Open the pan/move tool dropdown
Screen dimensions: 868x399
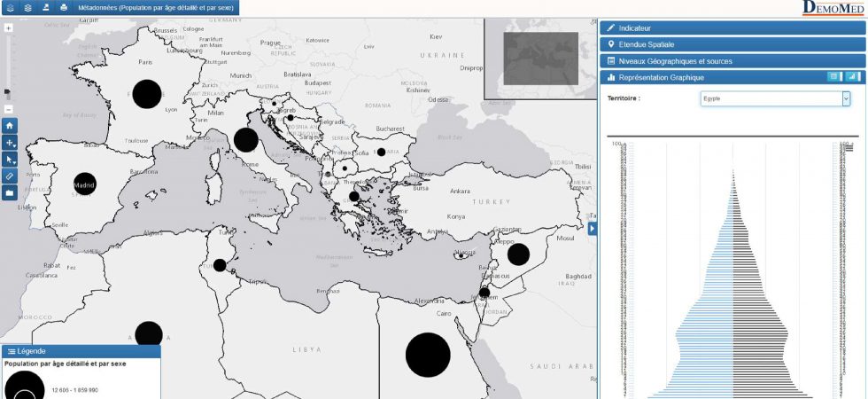pos(10,143)
